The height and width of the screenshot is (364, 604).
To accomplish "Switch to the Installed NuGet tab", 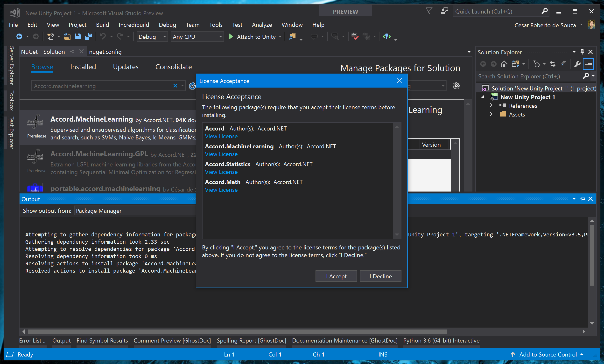I will pyautogui.click(x=83, y=67).
